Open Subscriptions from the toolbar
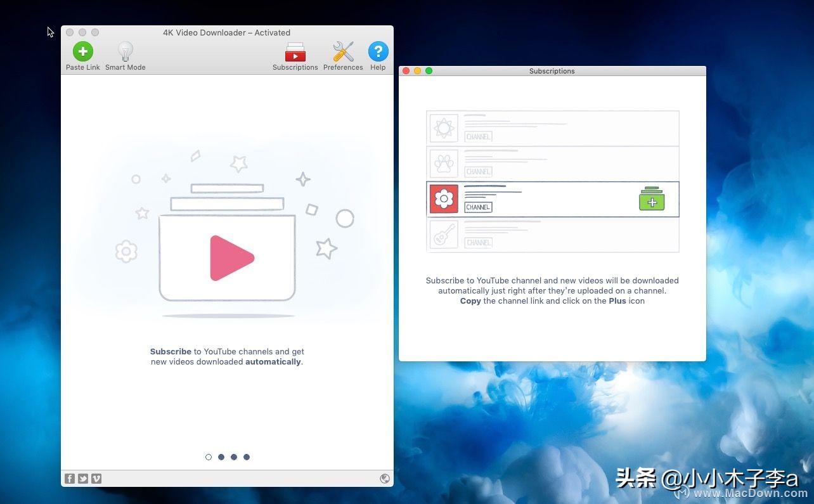 [295, 55]
